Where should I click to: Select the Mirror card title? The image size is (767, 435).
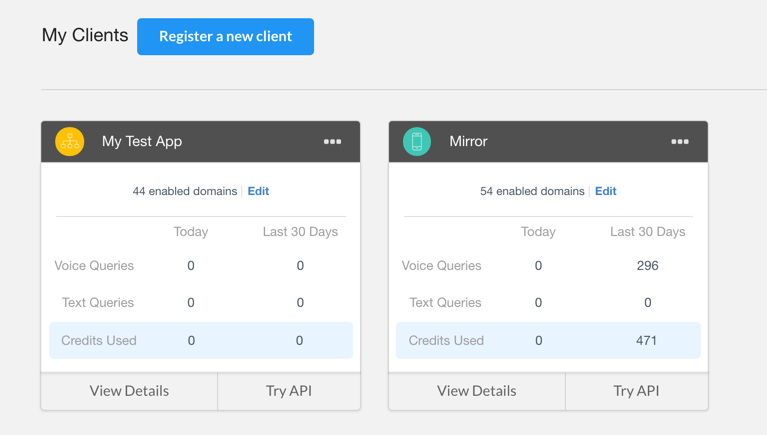(x=468, y=141)
